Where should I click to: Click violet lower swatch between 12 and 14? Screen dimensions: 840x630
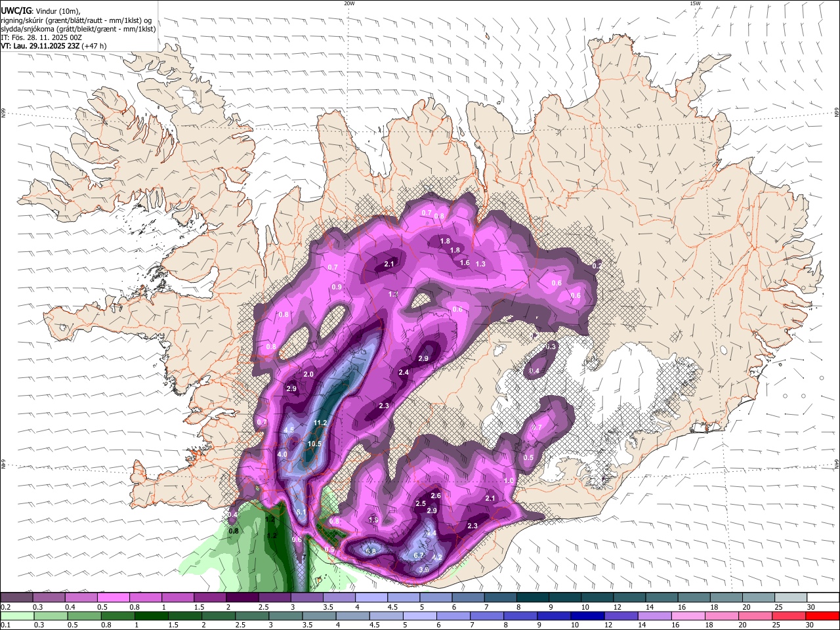621,616
